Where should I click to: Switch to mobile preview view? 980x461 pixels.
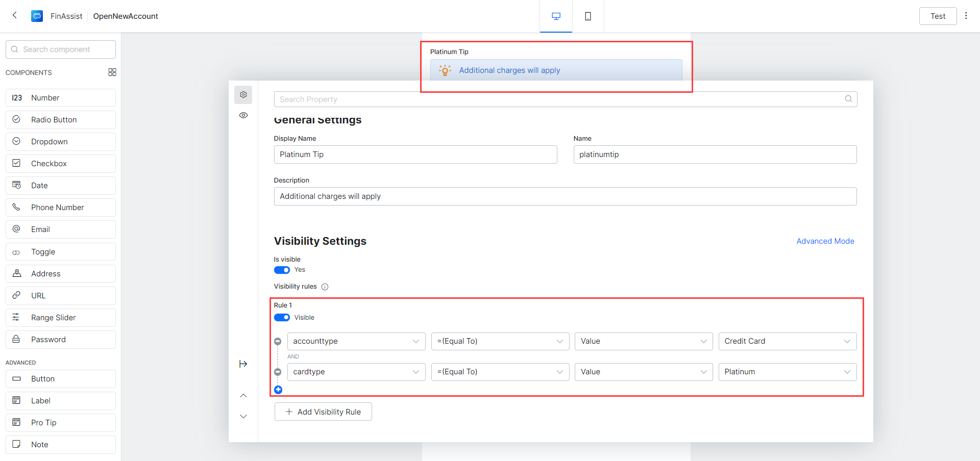(588, 16)
